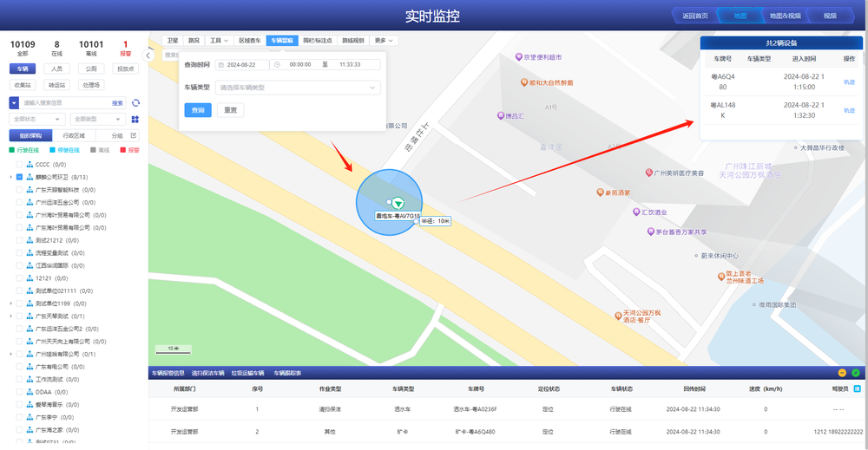Screen dimensions: 868x450
Task: Click the 2024-08-22 date input
Action: (242, 65)
